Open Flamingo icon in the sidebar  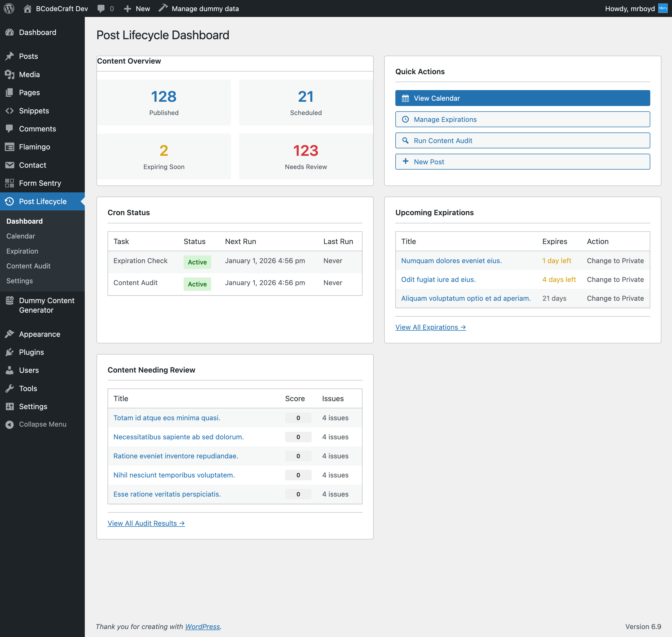click(10, 147)
